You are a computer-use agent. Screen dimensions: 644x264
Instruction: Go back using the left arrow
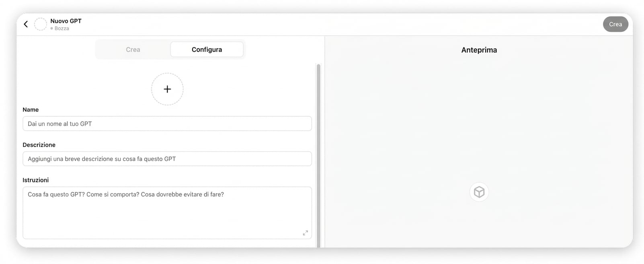(x=26, y=24)
